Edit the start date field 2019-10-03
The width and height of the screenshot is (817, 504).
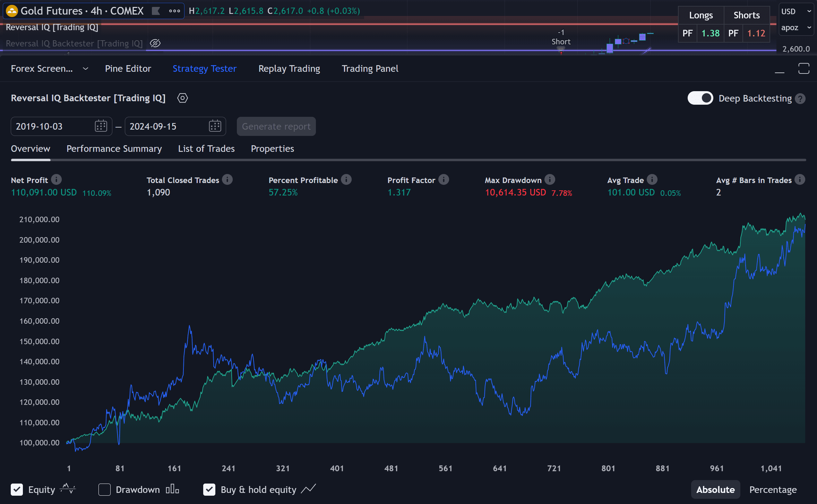click(61, 126)
